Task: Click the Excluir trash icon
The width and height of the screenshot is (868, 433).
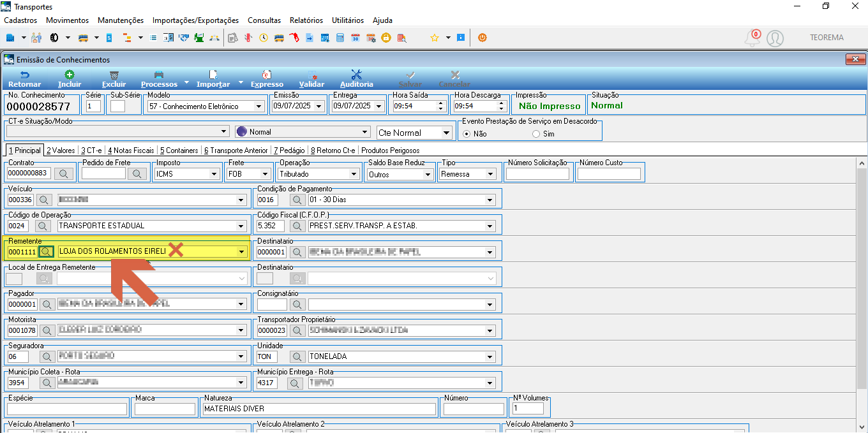Action: click(x=114, y=75)
